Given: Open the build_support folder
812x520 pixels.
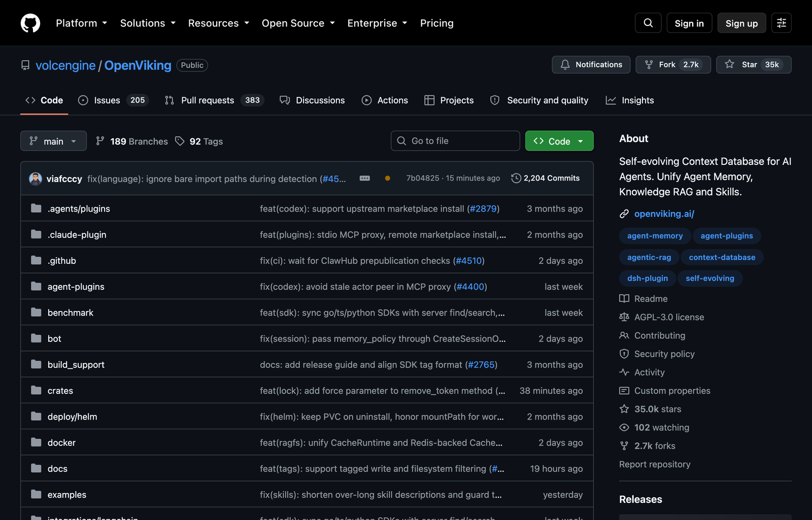Looking at the screenshot, I should tap(76, 364).
